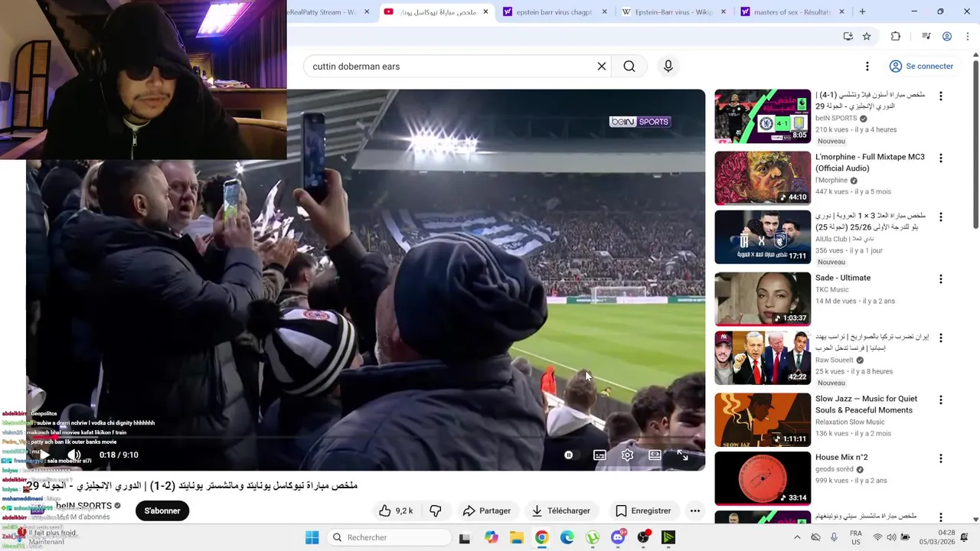Click the page's vertical scrollbar thumb
The height and width of the screenshot is (551, 980).
(975, 143)
